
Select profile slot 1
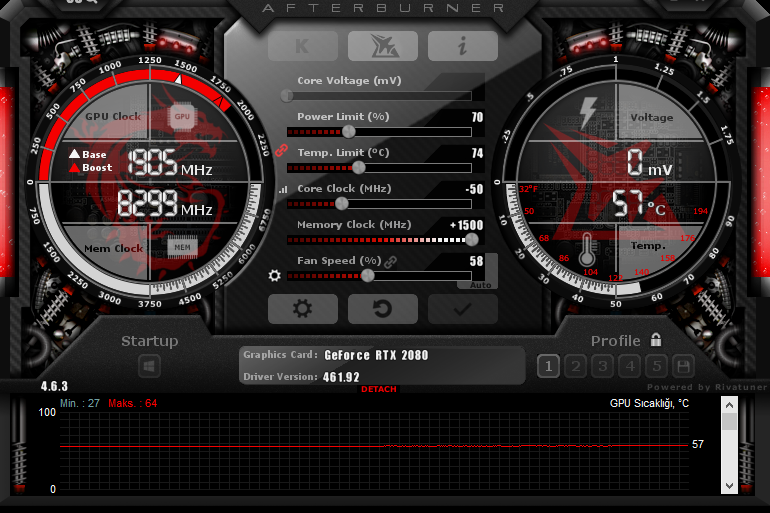[x=549, y=366]
